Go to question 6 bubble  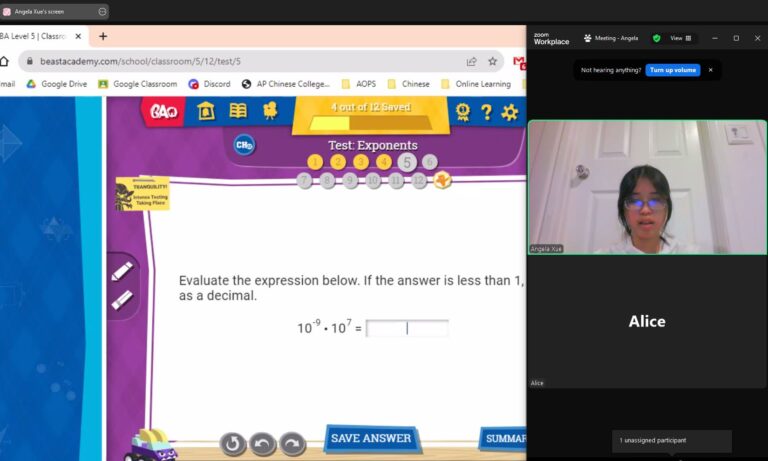tap(430, 162)
